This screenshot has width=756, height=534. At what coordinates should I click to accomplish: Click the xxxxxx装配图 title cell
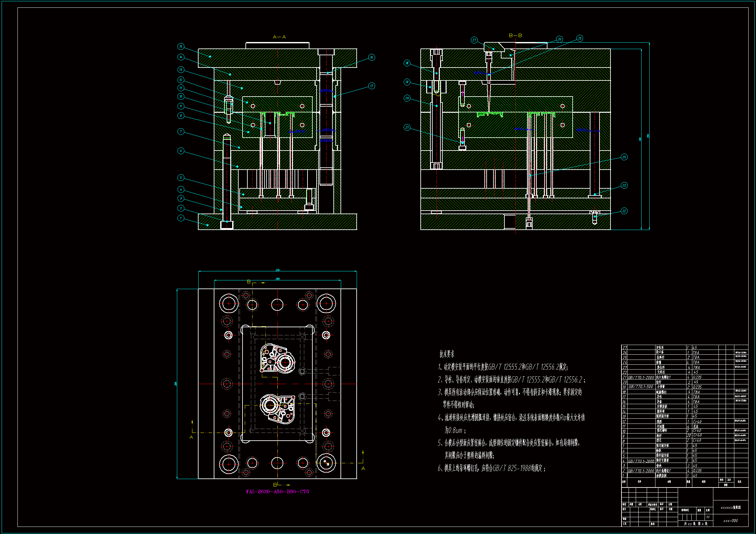point(730,508)
